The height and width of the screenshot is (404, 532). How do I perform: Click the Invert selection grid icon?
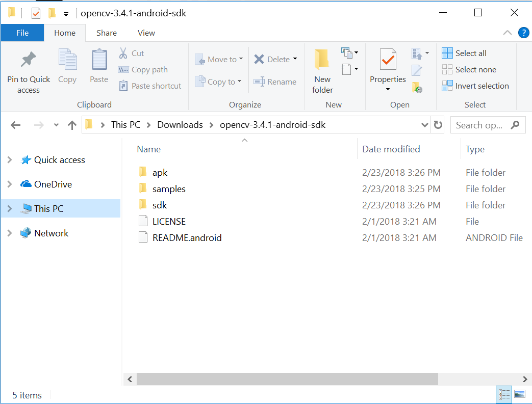tap(447, 86)
